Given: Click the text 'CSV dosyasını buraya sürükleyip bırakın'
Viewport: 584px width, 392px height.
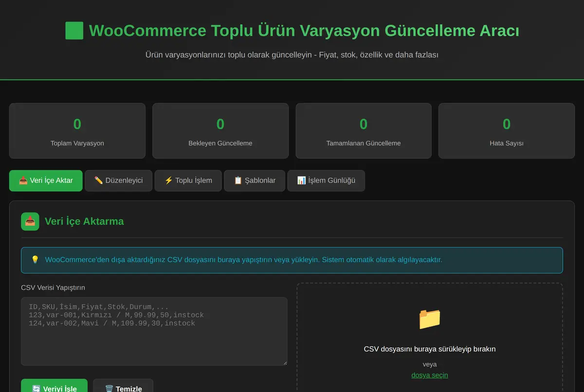Looking at the screenshot, I should tap(430, 349).
